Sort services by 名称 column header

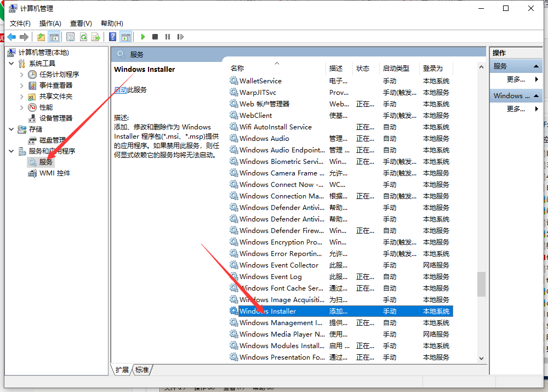pyautogui.click(x=277, y=68)
